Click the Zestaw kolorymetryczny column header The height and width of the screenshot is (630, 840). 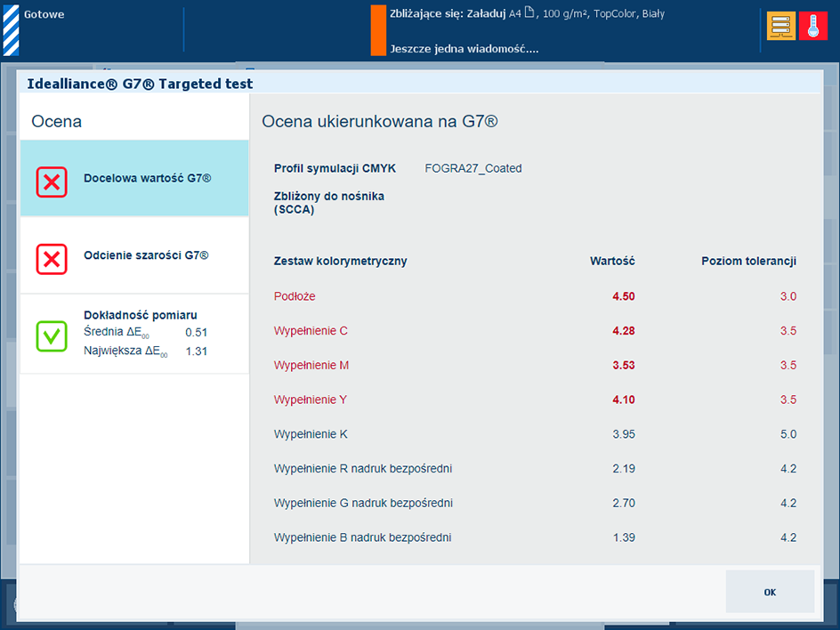(340, 261)
